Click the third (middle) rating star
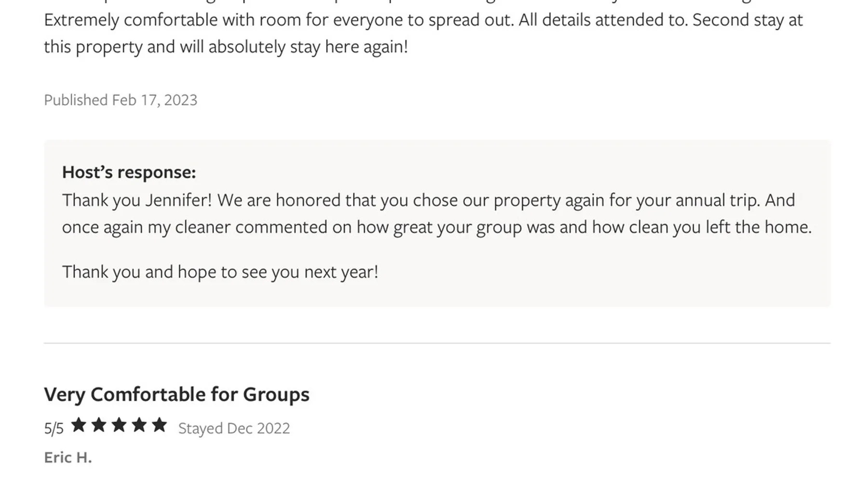The width and height of the screenshot is (868, 482). coord(119,425)
